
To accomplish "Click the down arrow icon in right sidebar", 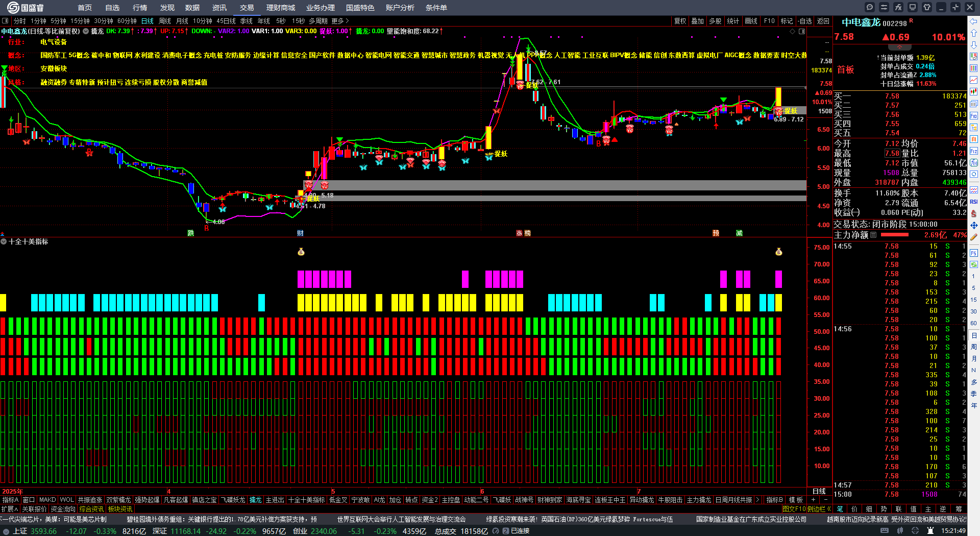I will point(974,45).
